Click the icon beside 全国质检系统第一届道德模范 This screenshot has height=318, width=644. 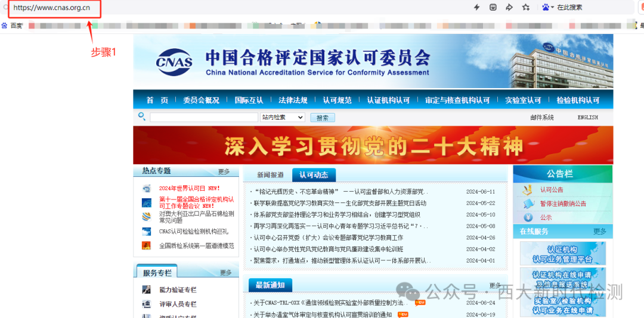147,245
